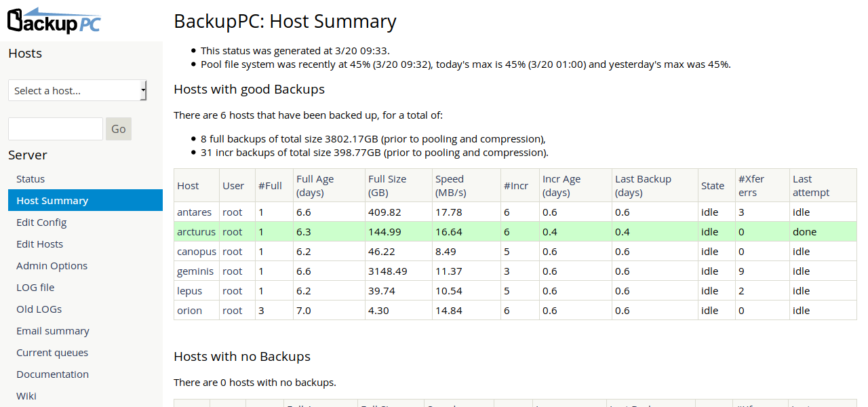868x407 pixels.
Task: Open backup details for host canopus
Action: click(196, 251)
